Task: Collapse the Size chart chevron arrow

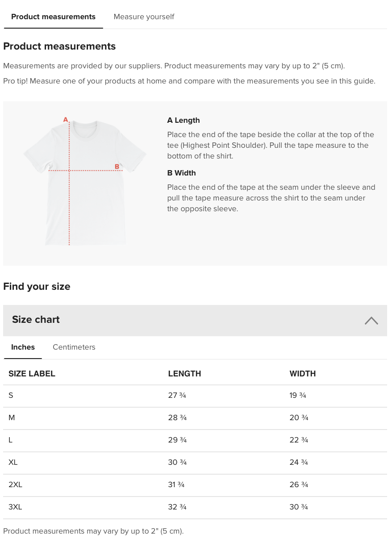Action: tap(371, 321)
